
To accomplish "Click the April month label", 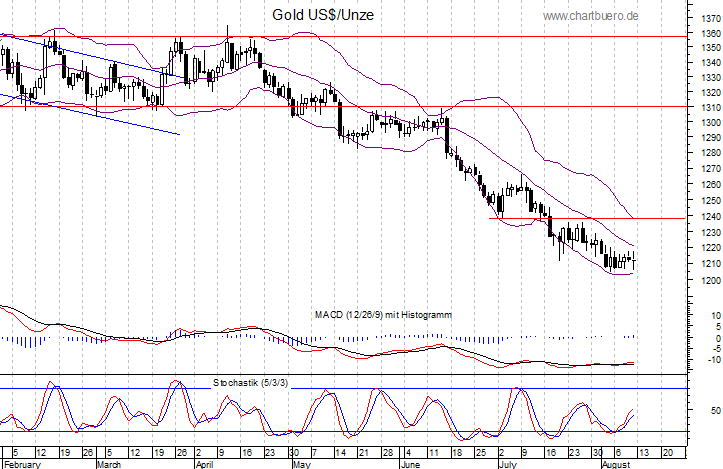I will 204,464.
